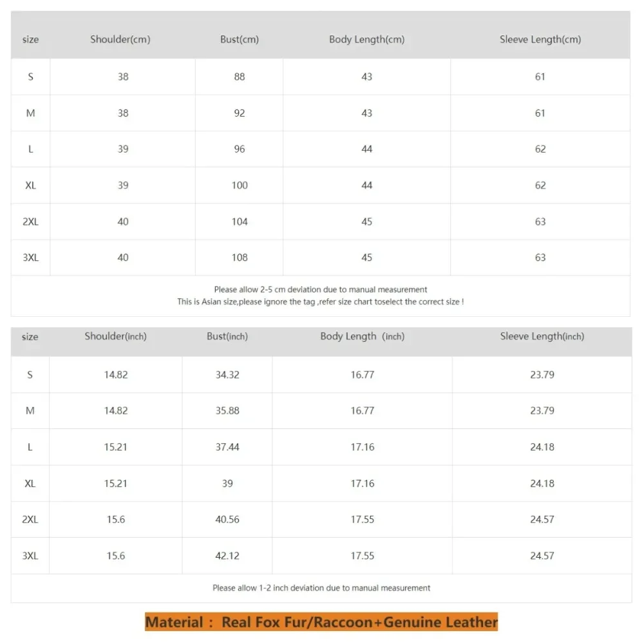Select the bust value 39 in inch table
The height and width of the screenshot is (644, 644).
pyautogui.click(x=227, y=484)
